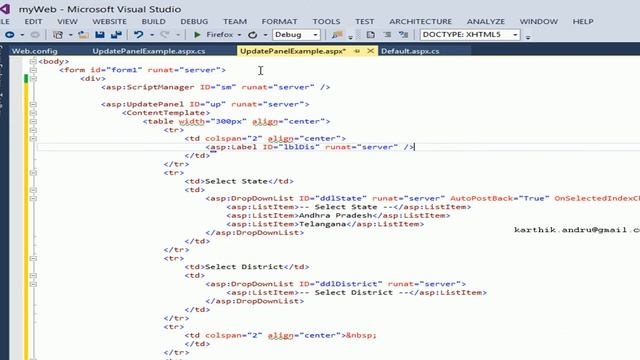Viewport: 640px width, 360px height.
Task: Click the asp:ScriptManager ID="sm" code line
Action: tap(216, 87)
